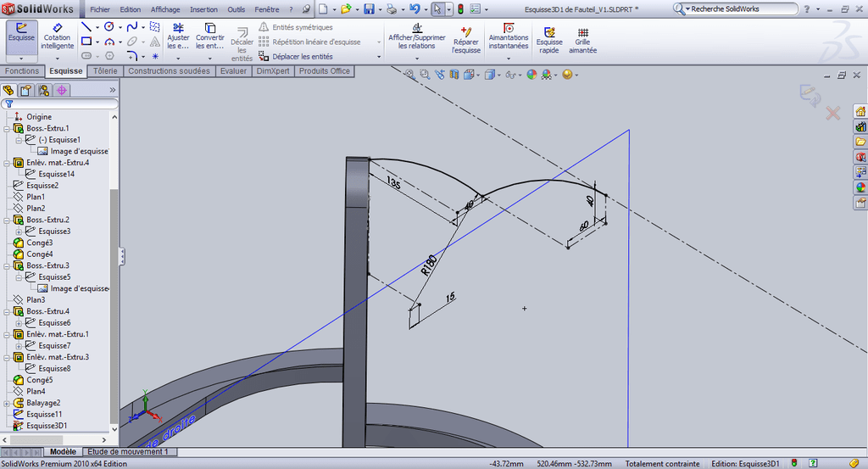Click the Save disk icon
Image resolution: width=868 pixels, height=469 pixels.
click(370, 9)
